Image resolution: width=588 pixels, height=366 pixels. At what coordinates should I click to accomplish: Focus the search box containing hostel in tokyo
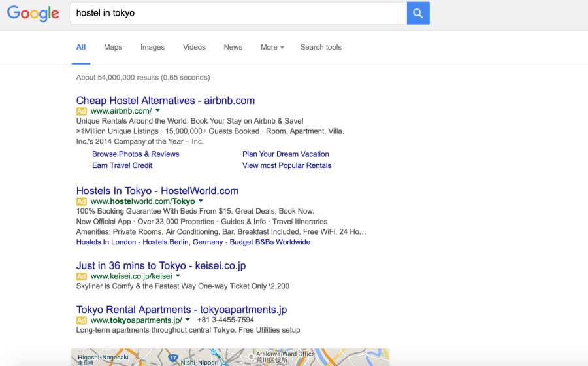tap(239, 14)
